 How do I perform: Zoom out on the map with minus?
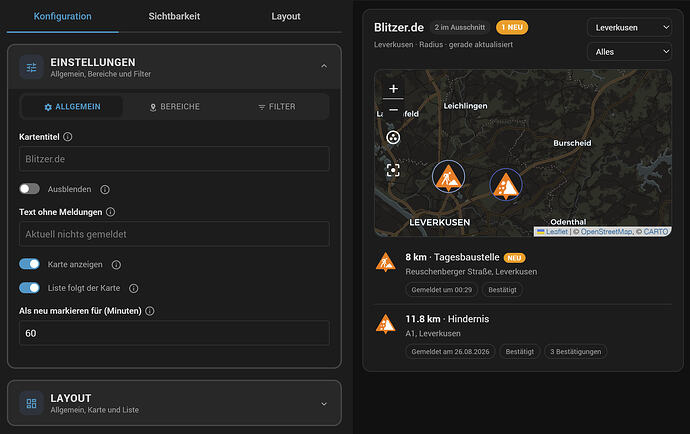click(x=393, y=110)
